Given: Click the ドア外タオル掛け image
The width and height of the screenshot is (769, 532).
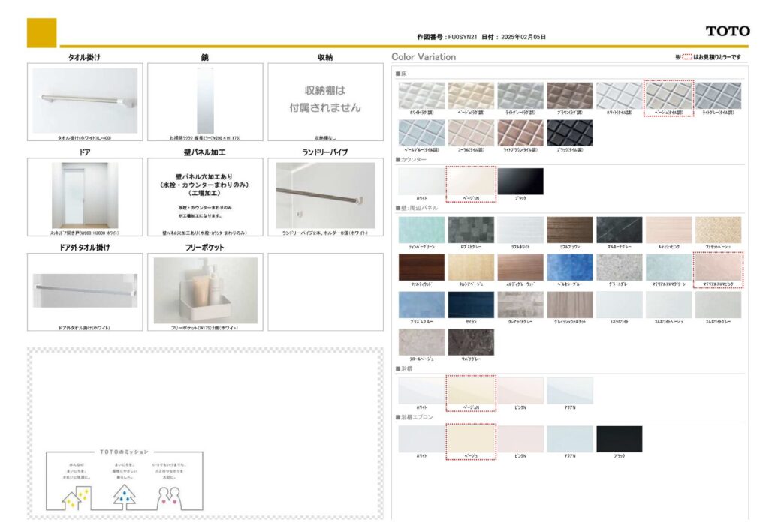Looking at the screenshot, I should tap(85, 290).
